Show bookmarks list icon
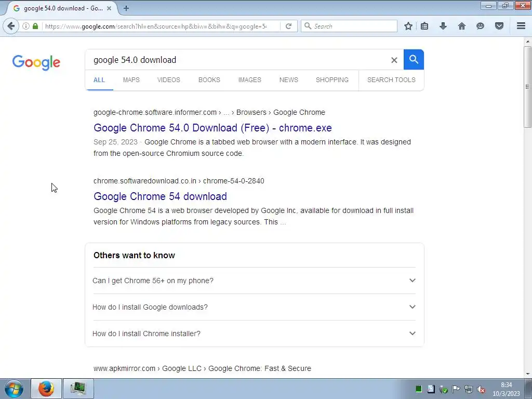The height and width of the screenshot is (399, 532). pyautogui.click(x=424, y=26)
